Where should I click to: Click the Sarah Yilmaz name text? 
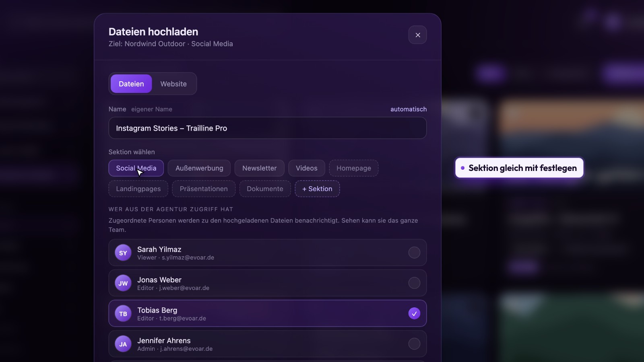click(x=159, y=249)
